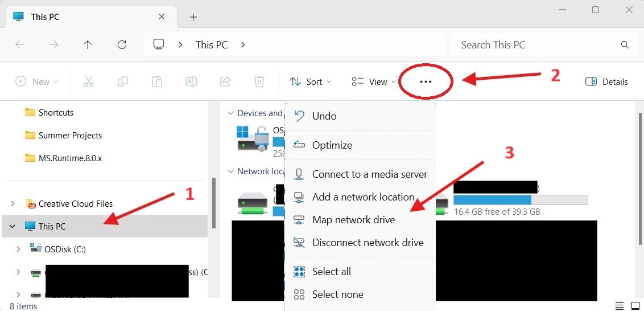
Task: Go back with the left arrow
Action: point(19,44)
